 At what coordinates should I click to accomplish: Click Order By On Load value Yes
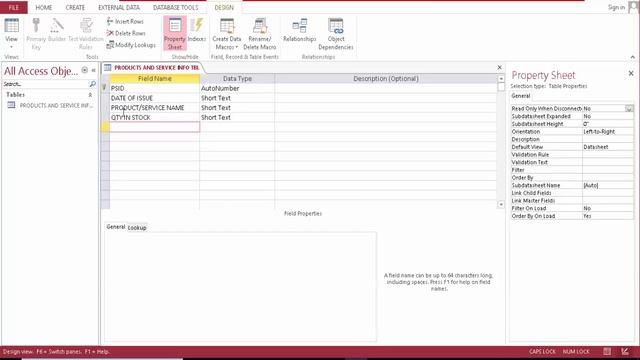point(608,216)
